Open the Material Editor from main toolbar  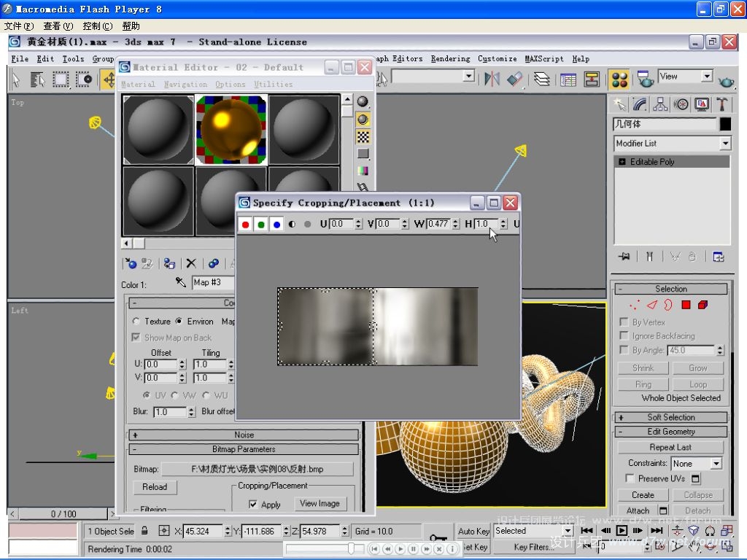point(619,79)
